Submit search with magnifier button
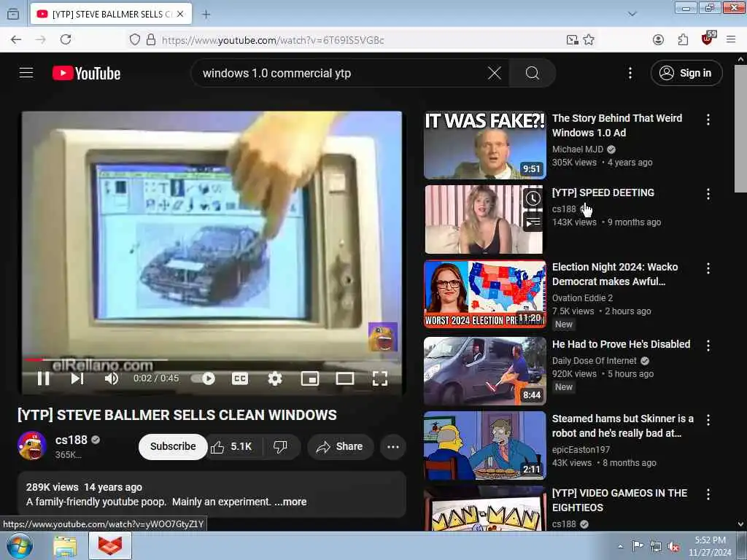The width and height of the screenshot is (747, 560). [x=532, y=73]
